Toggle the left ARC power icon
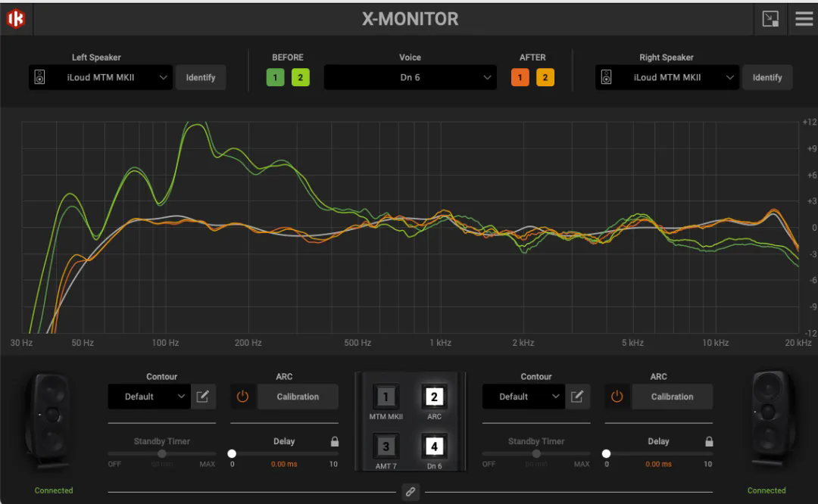Image resolution: width=818 pixels, height=504 pixels. [x=242, y=397]
